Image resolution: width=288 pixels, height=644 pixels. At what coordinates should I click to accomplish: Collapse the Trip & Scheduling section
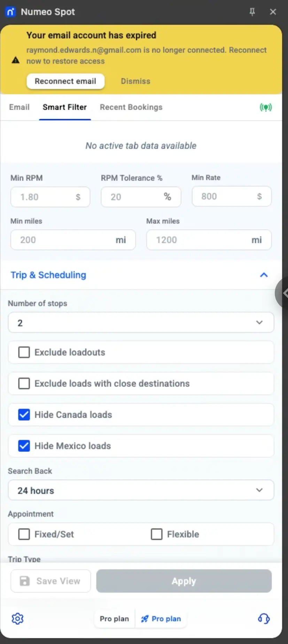point(264,275)
